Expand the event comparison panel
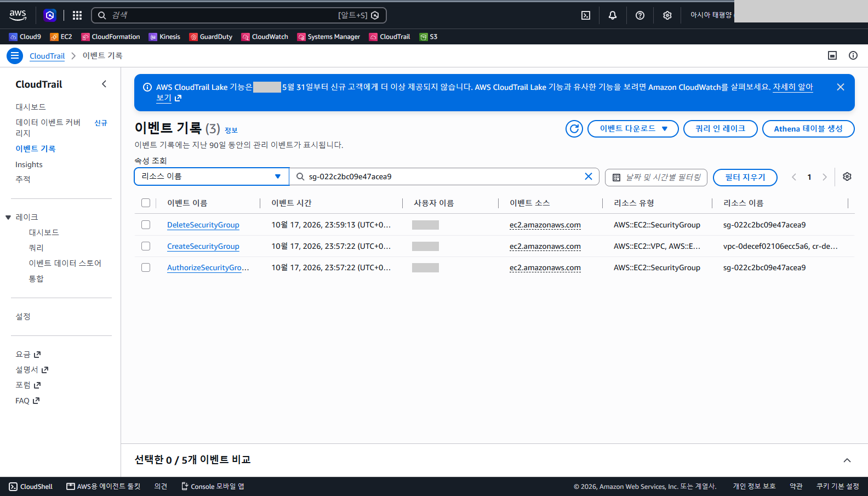 coord(847,460)
